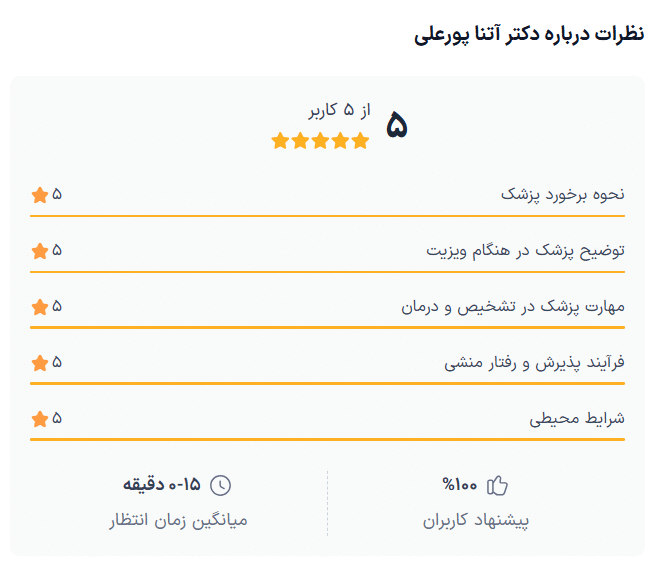Click the شرایط محیطی orange progress bar
The height and width of the screenshot is (566, 655).
click(x=327, y=439)
